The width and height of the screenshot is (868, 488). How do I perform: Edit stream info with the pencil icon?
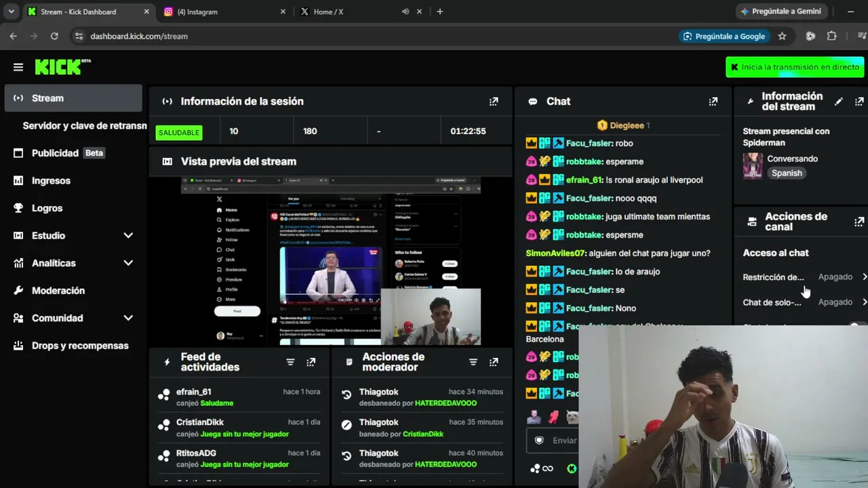pos(839,101)
